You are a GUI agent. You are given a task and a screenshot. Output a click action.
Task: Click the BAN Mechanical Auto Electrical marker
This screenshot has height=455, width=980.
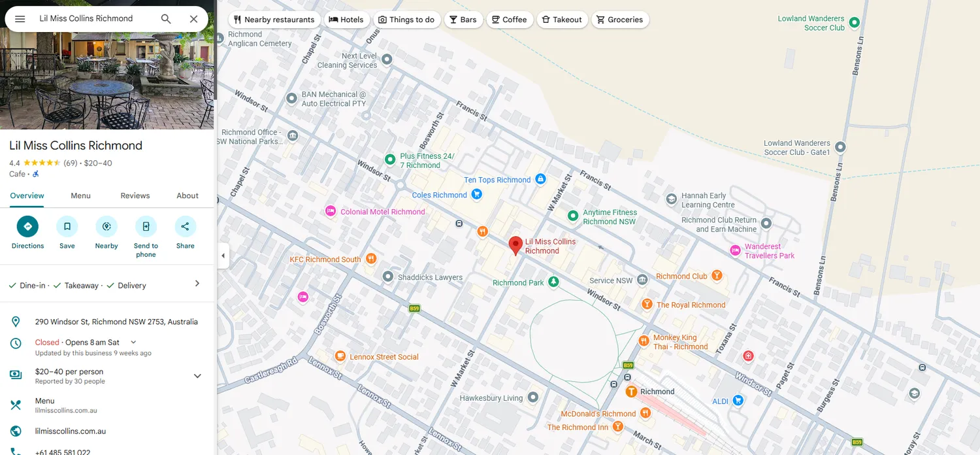(x=292, y=99)
